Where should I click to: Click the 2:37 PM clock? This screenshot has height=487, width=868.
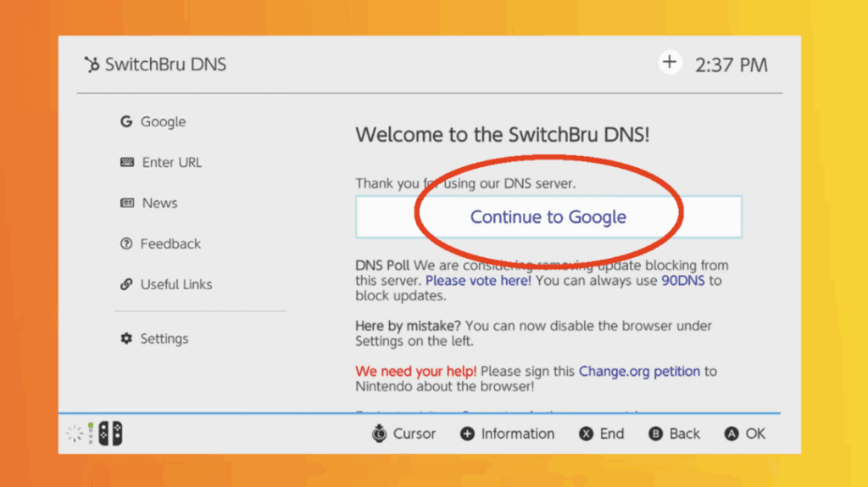point(732,65)
